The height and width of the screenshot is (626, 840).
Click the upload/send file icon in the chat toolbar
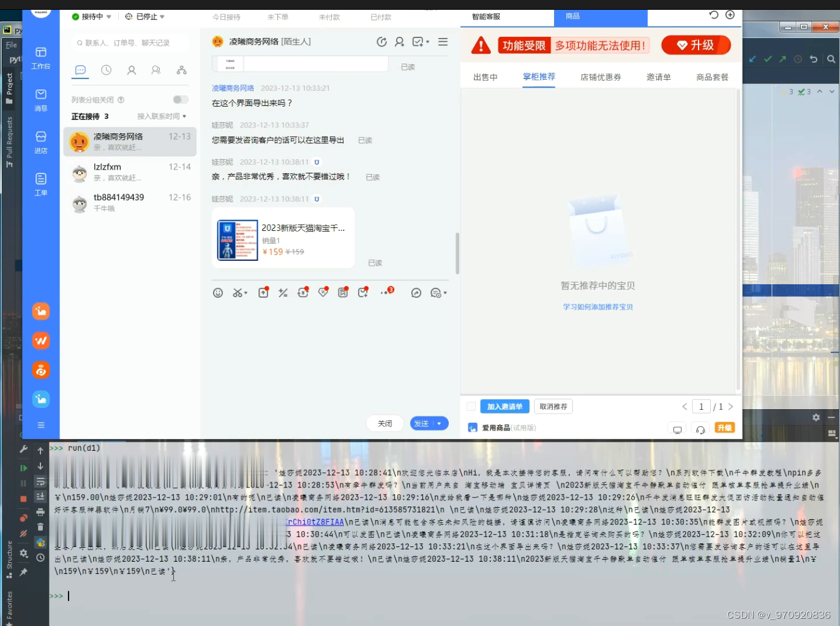(264, 292)
